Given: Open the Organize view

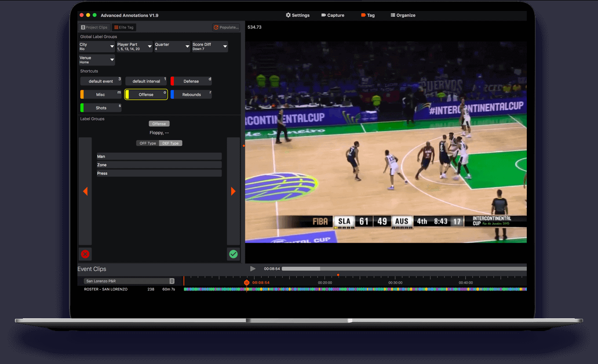Looking at the screenshot, I should [x=403, y=15].
